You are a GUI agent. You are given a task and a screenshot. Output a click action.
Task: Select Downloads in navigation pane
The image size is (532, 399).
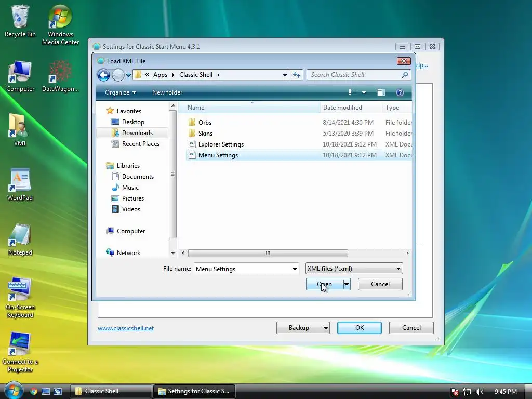click(132, 132)
